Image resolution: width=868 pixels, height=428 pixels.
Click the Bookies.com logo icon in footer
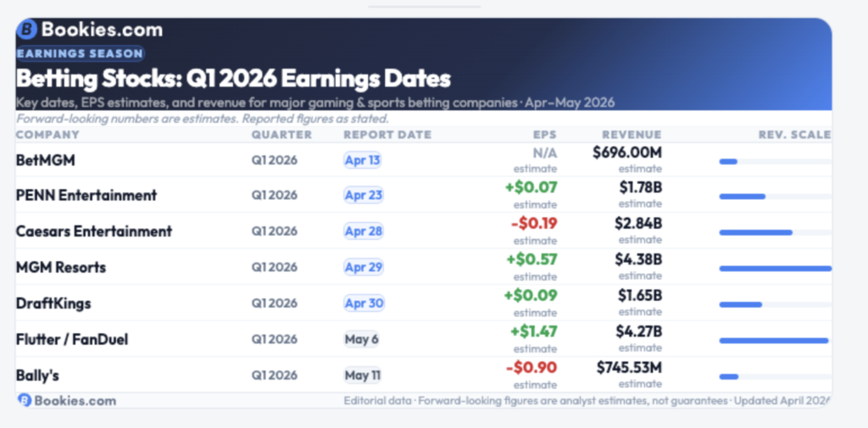[24, 400]
